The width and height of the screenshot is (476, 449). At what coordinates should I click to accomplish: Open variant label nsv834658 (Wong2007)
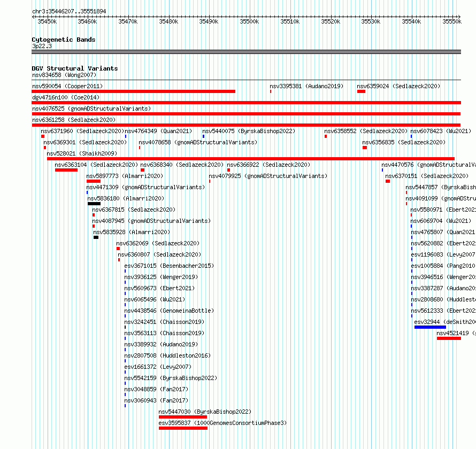click(x=64, y=75)
